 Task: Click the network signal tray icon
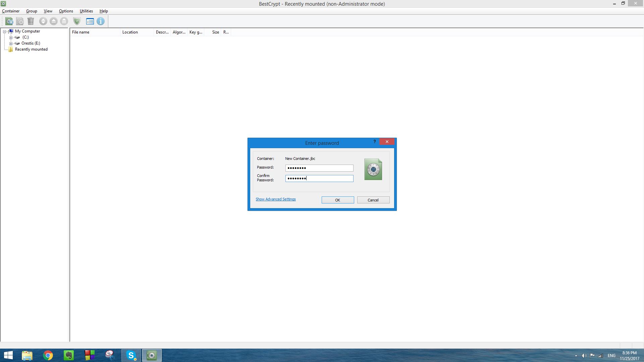tap(600, 356)
